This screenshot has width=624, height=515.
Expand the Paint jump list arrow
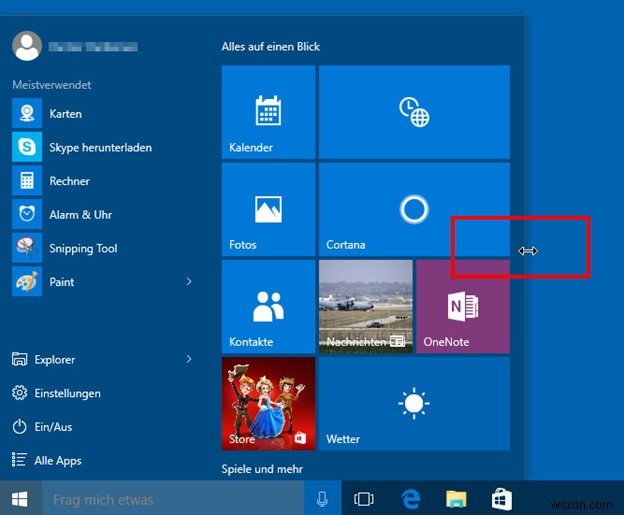point(189,281)
